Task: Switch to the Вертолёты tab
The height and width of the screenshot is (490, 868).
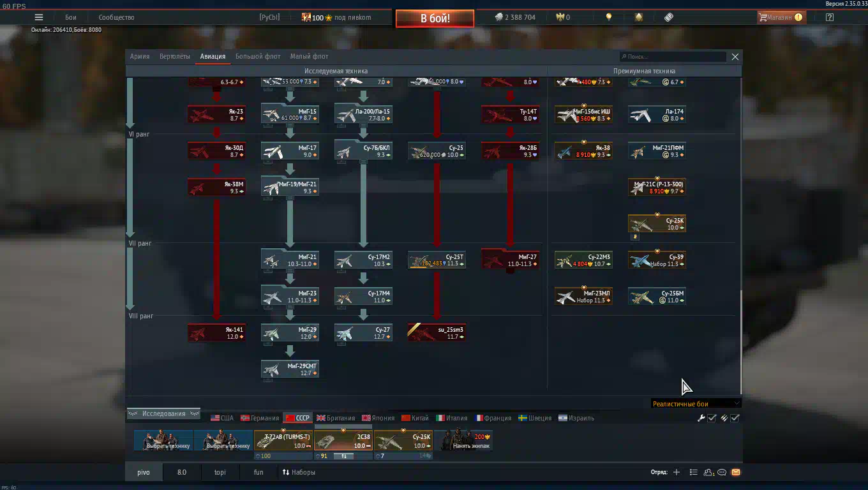Action: click(x=175, y=56)
